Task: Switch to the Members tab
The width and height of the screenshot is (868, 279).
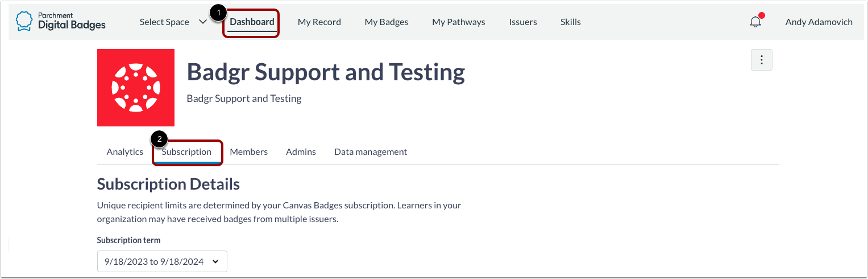Action: click(x=249, y=152)
